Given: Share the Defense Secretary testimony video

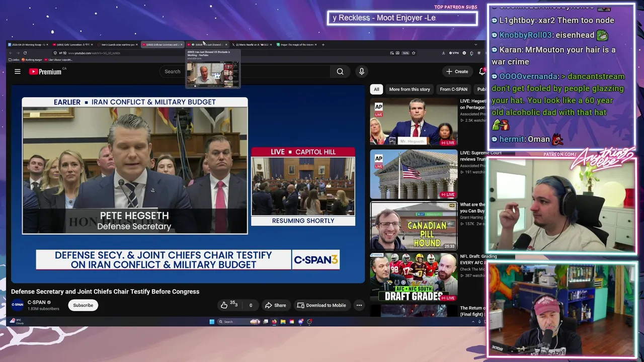Looking at the screenshot, I should pyautogui.click(x=276, y=305).
